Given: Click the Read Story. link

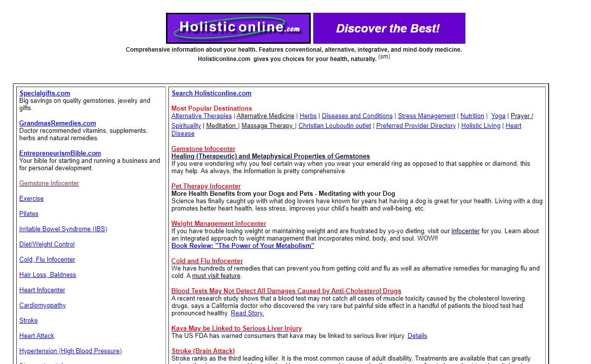Looking at the screenshot, I should click(x=247, y=313).
